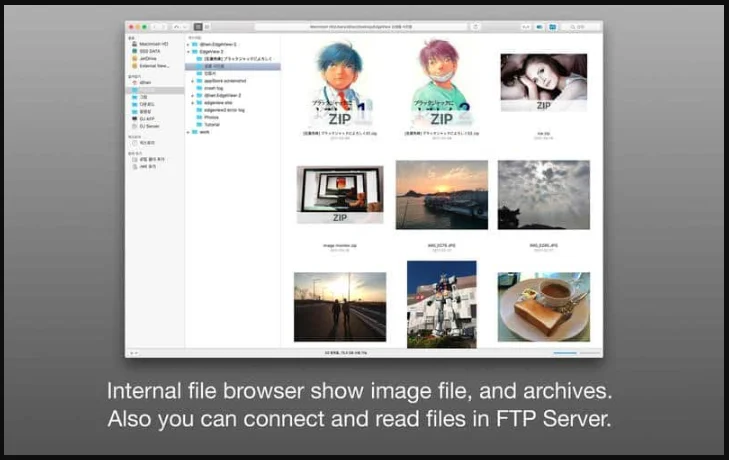Open the blue-haired doctor manga ZIP thumbnail
Screen dimensions: 729x460
point(340,84)
